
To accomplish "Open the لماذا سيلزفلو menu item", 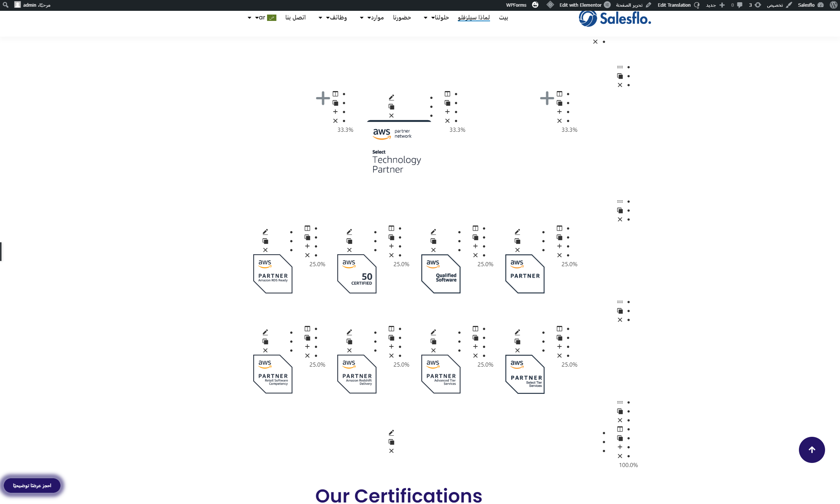I will 474,17.
